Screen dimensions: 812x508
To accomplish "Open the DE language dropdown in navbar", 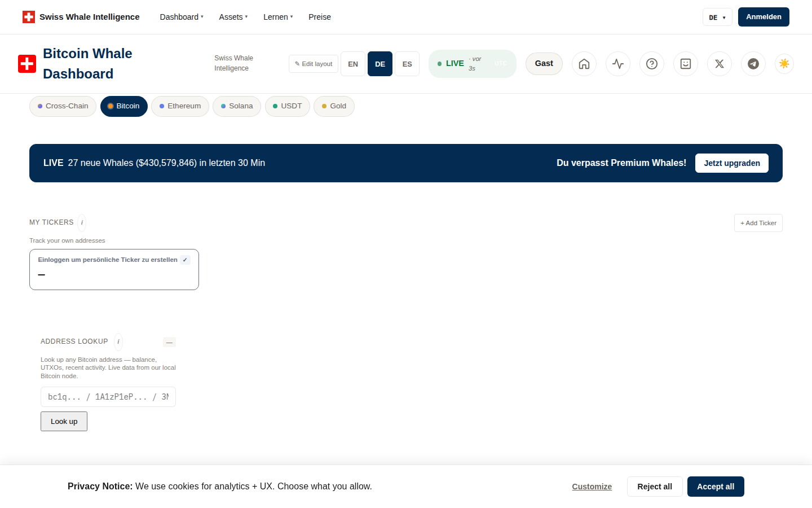I will (717, 17).
